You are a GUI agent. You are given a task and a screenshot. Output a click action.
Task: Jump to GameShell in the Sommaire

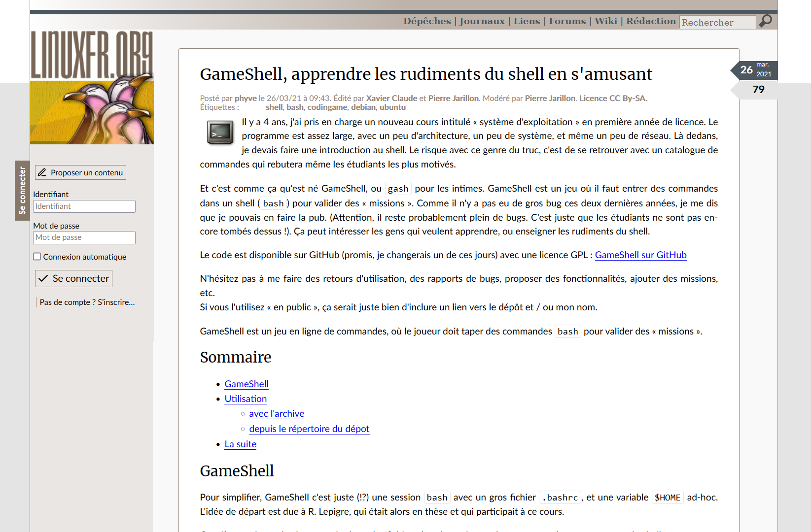tap(247, 384)
